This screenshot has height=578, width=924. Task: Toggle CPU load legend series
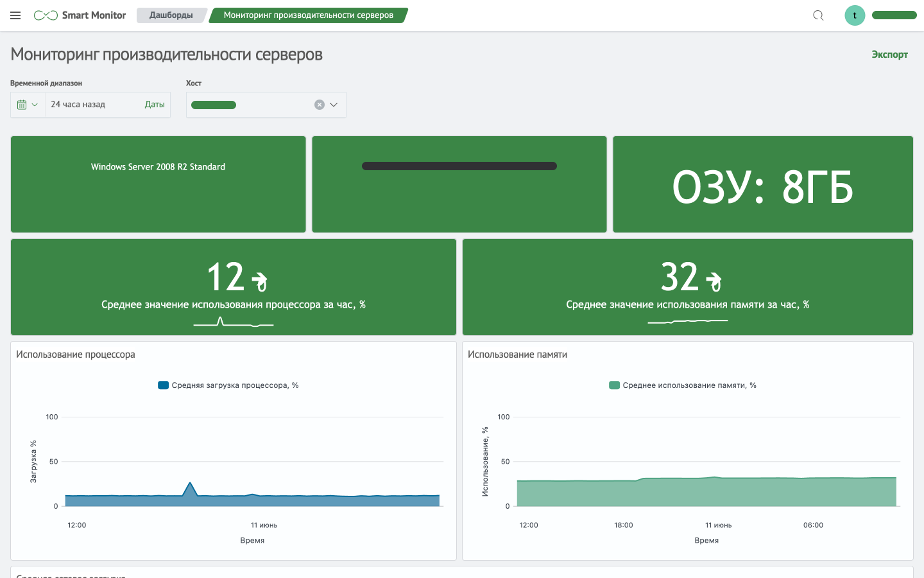[228, 385]
